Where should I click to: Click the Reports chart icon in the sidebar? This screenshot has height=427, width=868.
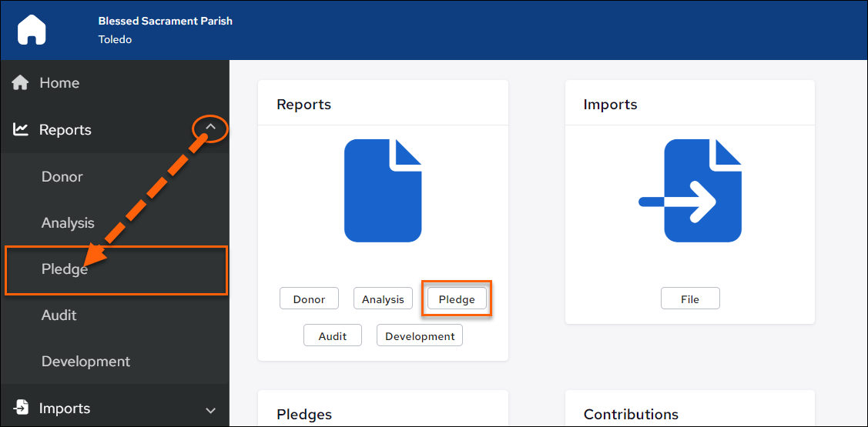[x=21, y=129]
